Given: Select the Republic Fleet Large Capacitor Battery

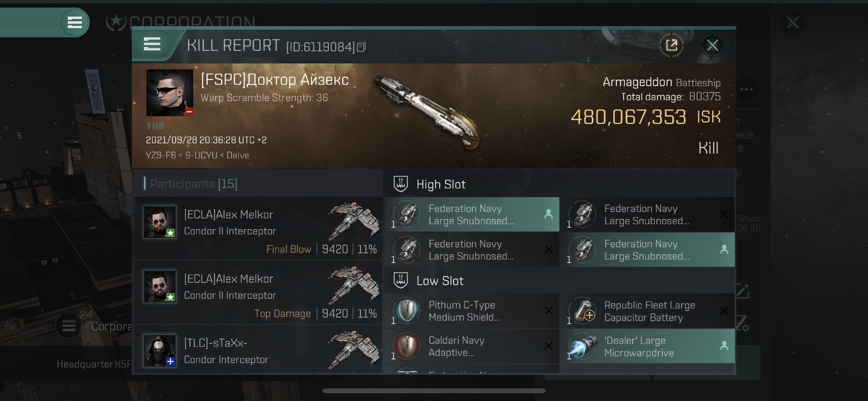Looking at the screenshot, I should pos(647,311).
